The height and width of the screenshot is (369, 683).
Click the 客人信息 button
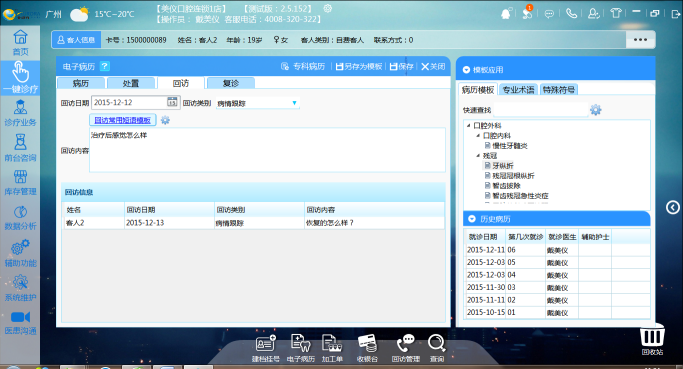pyautogui.click(x=77, y=40)
